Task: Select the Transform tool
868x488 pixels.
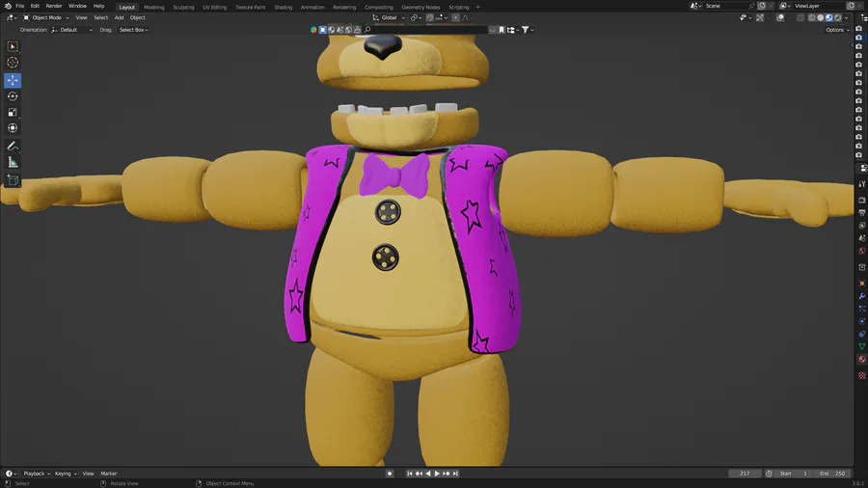Action: tap(13, 128)
